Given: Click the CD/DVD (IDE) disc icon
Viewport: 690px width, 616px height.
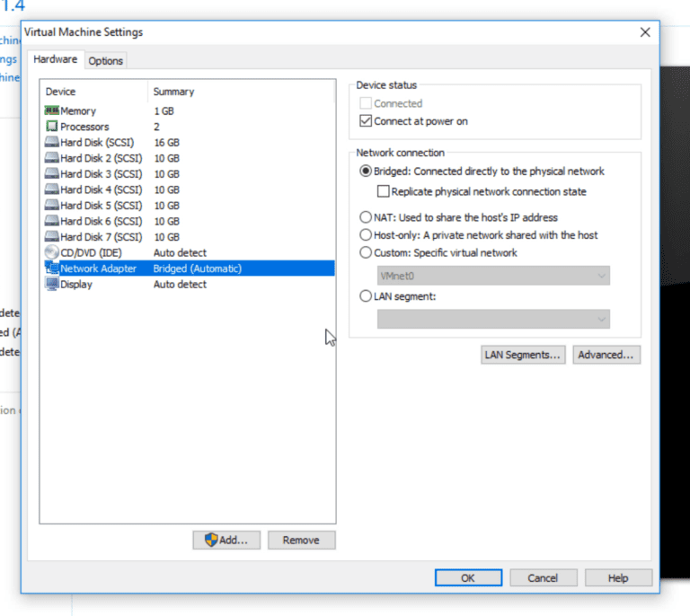Looking at the screenshot, I should 51,252.
